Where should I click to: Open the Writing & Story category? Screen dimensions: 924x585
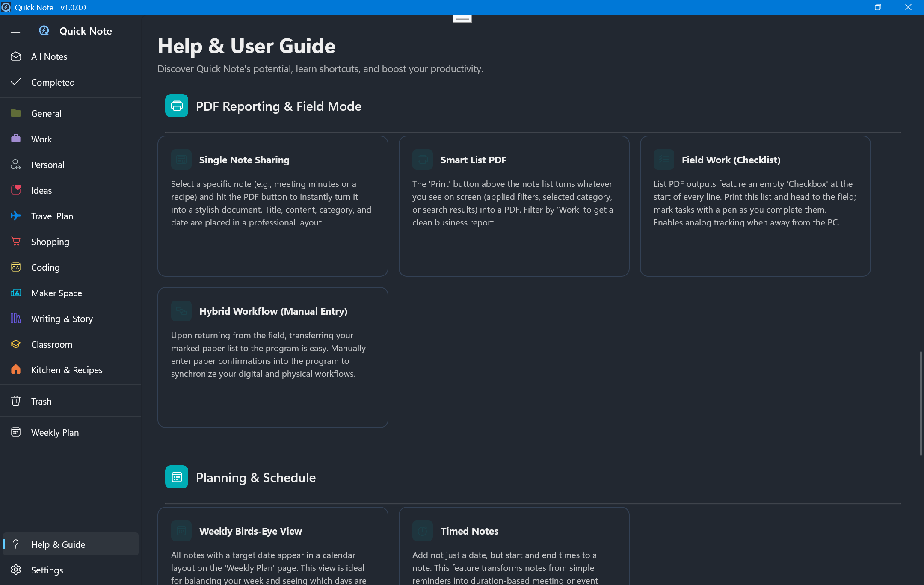click(62, 319)
